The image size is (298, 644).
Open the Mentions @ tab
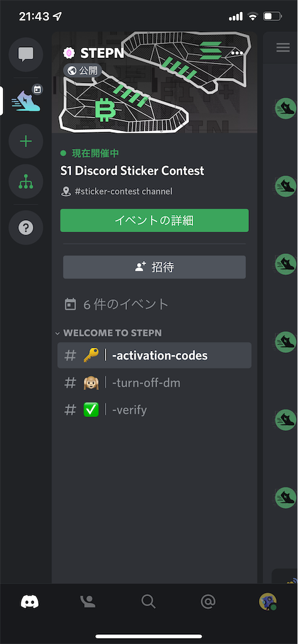pos(208,602)
